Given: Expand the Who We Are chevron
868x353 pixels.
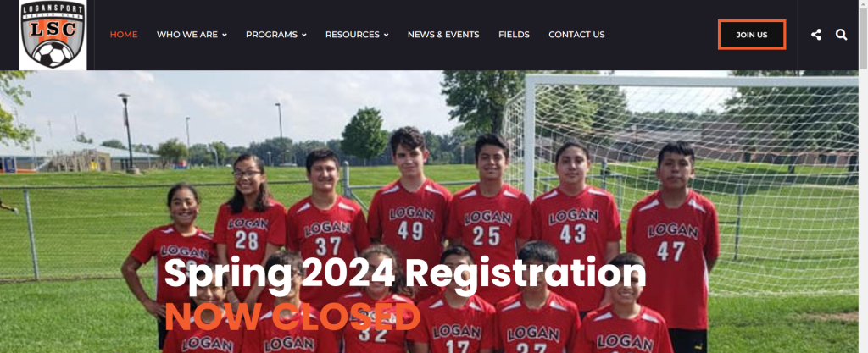Looking at the screenshot, I should [225, 35].
